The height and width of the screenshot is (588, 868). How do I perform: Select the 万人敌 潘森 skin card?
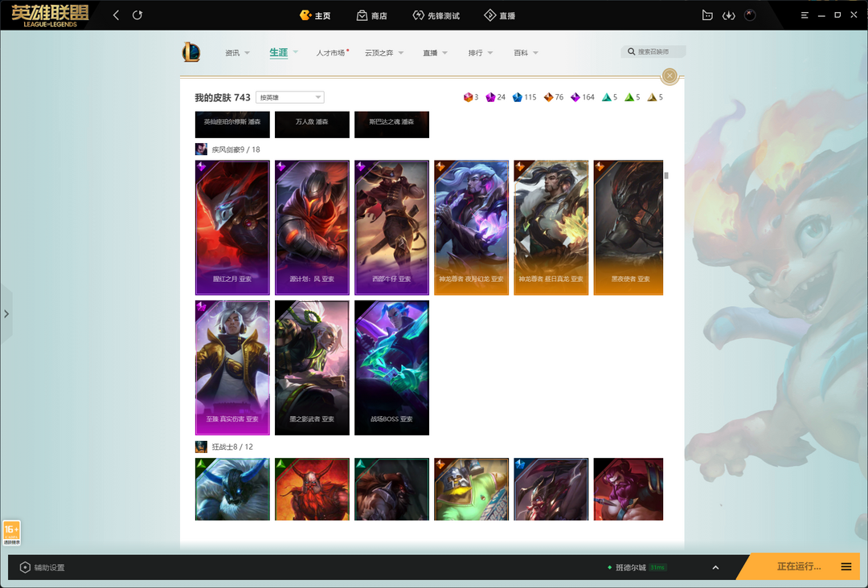pyautogui.click(x=312, y=125)
